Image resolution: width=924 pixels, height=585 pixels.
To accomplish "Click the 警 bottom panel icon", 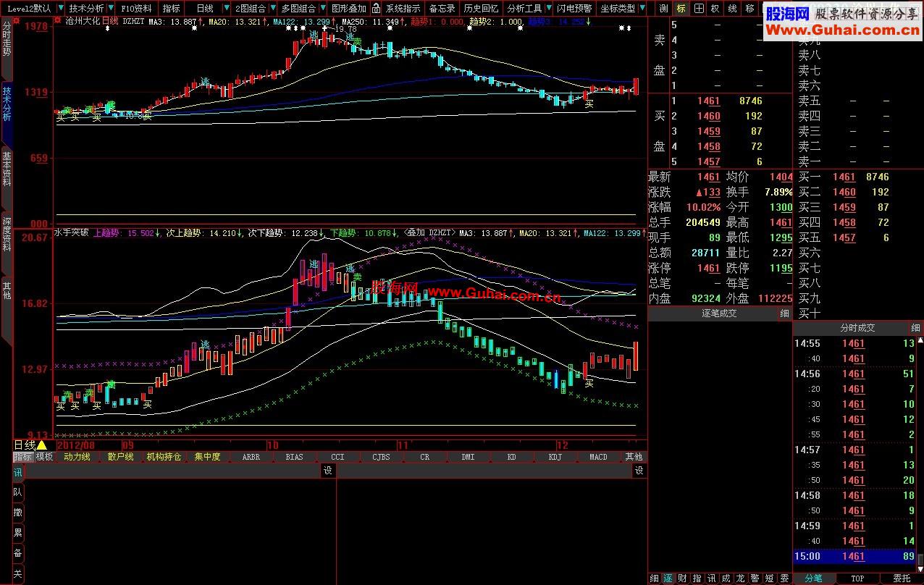I will (755, 578).
